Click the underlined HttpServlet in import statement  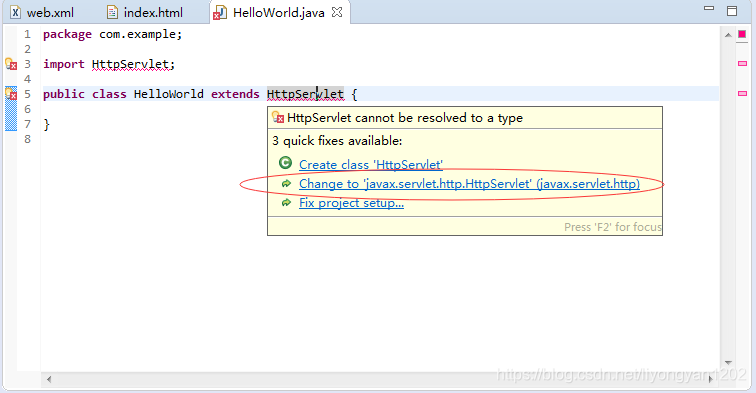coord(130,64)
